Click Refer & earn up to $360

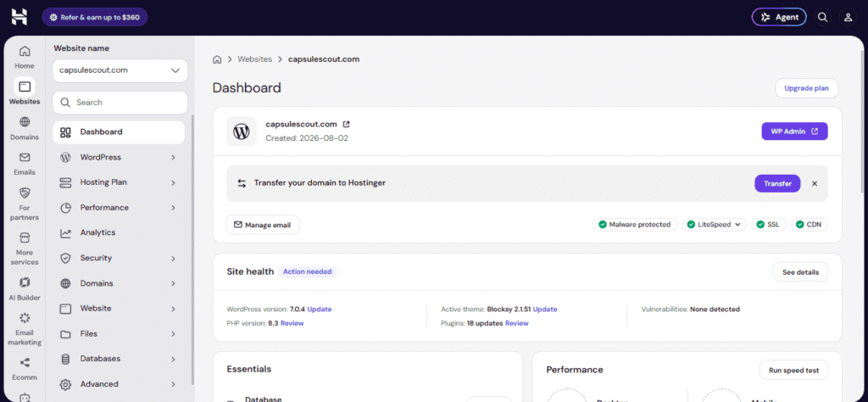click(95, 17)
